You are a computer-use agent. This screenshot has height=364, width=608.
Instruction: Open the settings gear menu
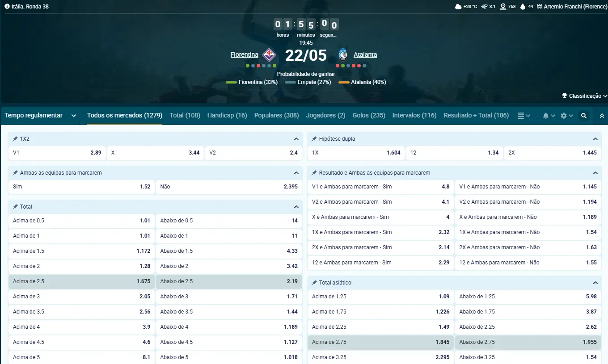click(567, 116)
